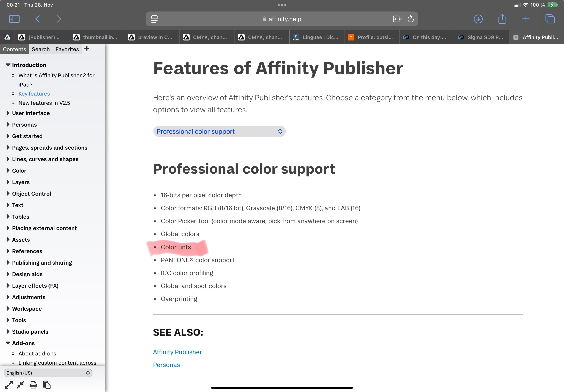Follow the Personas see-also link
Image resolution: width=564 pixels, height=392 pixels.
pos(167,365)
